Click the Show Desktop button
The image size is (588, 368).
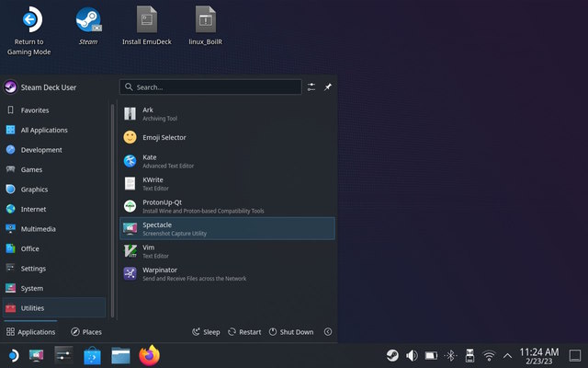coord(575,355)
